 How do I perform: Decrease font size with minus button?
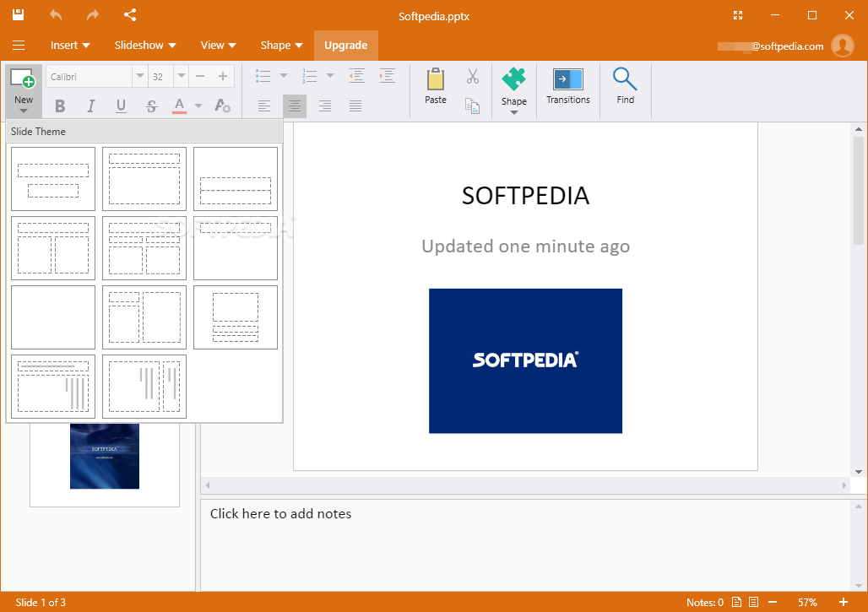[x=200, y=76]
